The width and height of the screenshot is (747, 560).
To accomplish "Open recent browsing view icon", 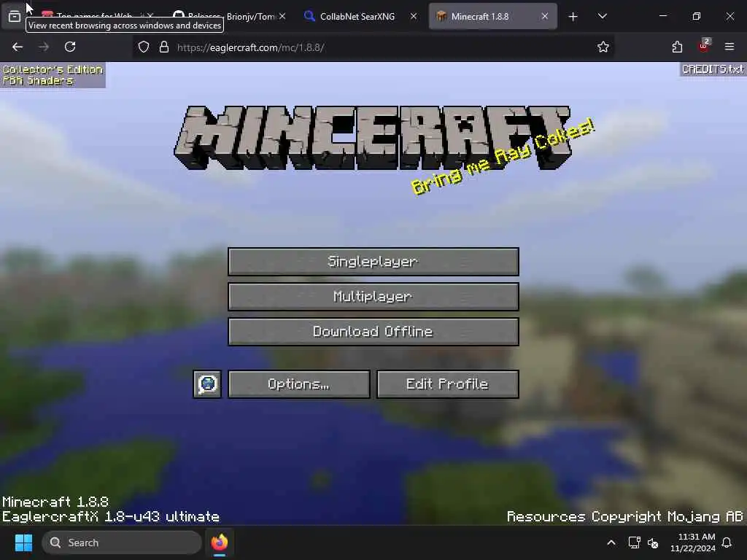I will click(15, 17).
